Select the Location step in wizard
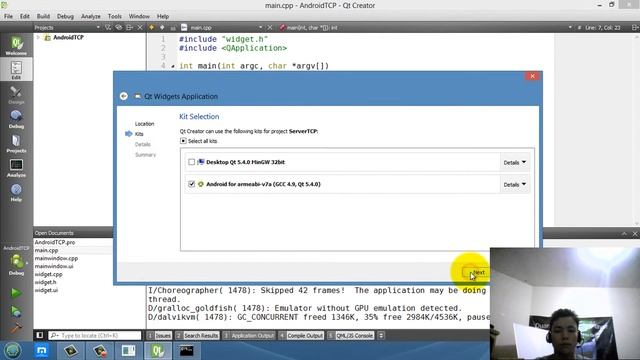The height and width of the screenshot is (360, 640). (x=144, y=124)
